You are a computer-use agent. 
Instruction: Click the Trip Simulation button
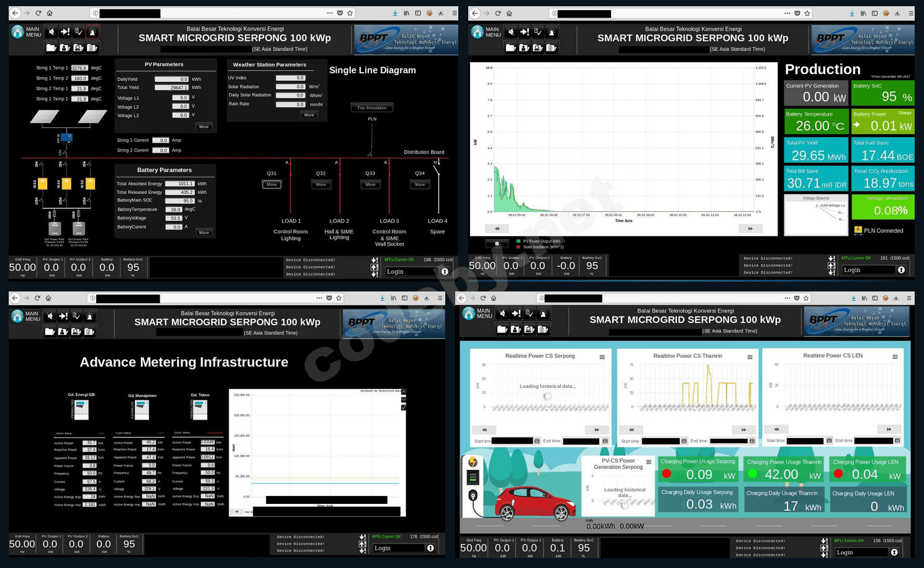[372, 108]
